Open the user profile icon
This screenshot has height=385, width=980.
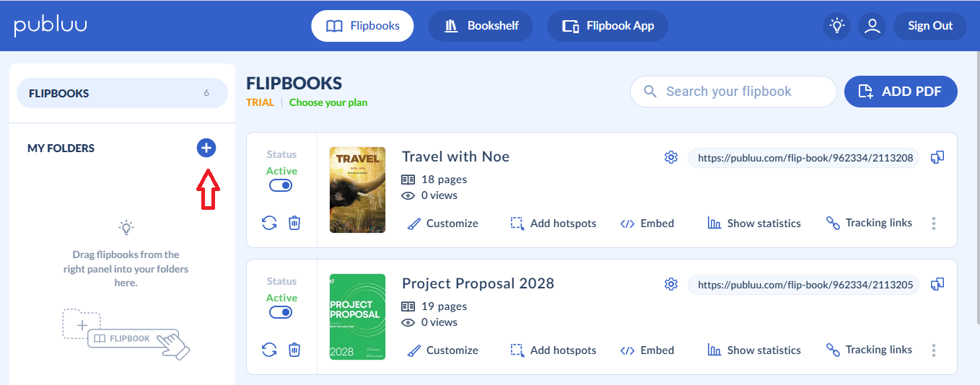pos(872,26)
